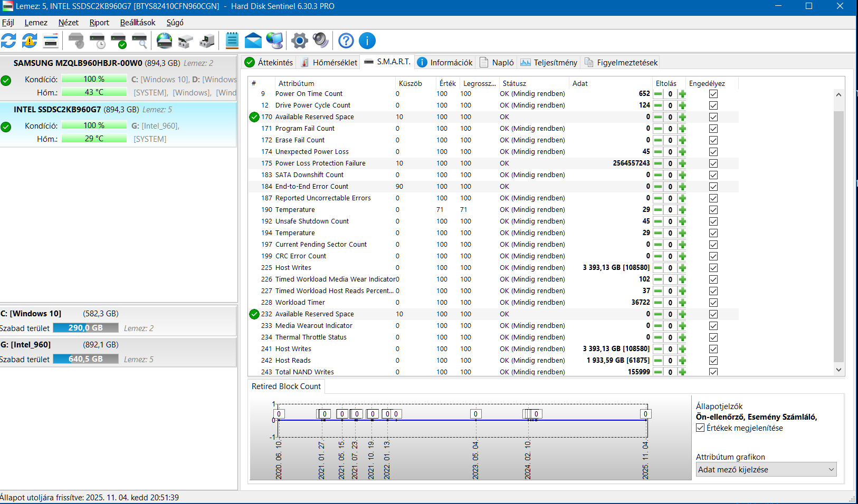Click the refresh icon with yellow warning triangle
The image size is (858, 504).
[x=30, y=41]
